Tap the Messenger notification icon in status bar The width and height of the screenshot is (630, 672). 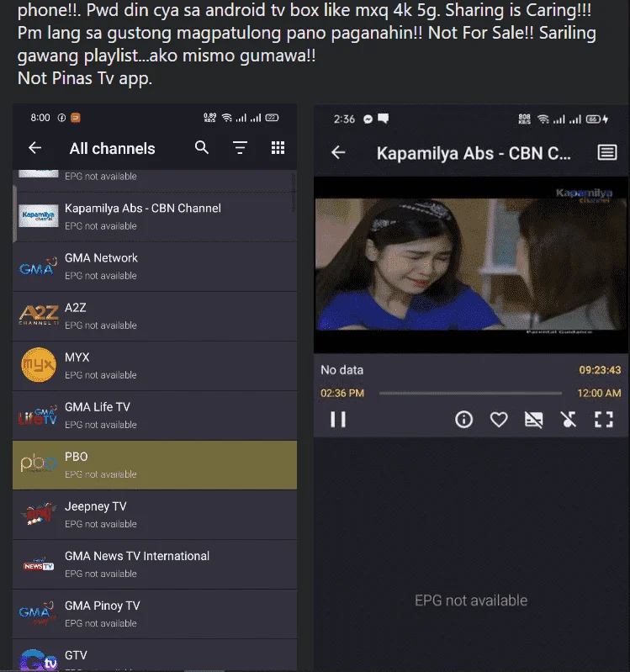point(368,119)
